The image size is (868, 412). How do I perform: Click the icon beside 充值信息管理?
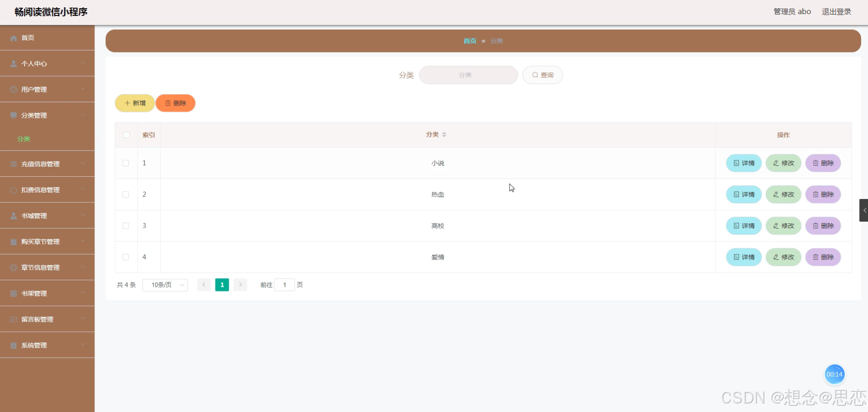(14, 164)
